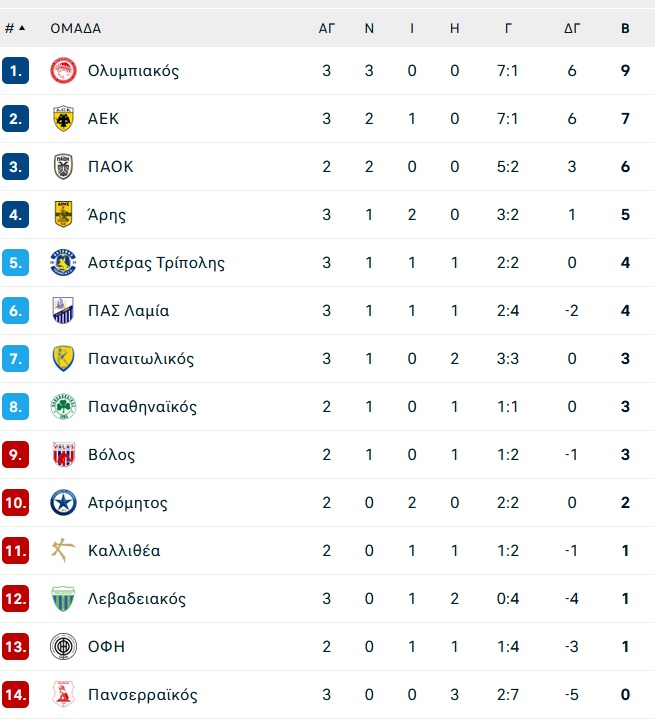Screen dimensions: 655x725
Task: Click the Παναθηναϊκός green shamrock logo
Action: (x=63, y=407)
